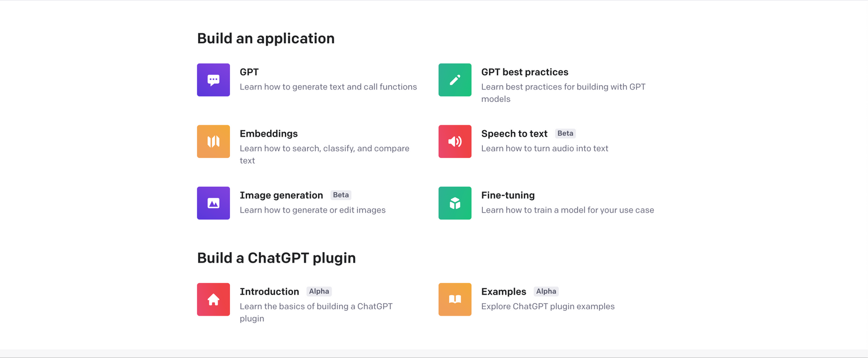Viewport: 868px width, 358px height.
Task: Open the Speech to text guide
Action: point(514,133)
